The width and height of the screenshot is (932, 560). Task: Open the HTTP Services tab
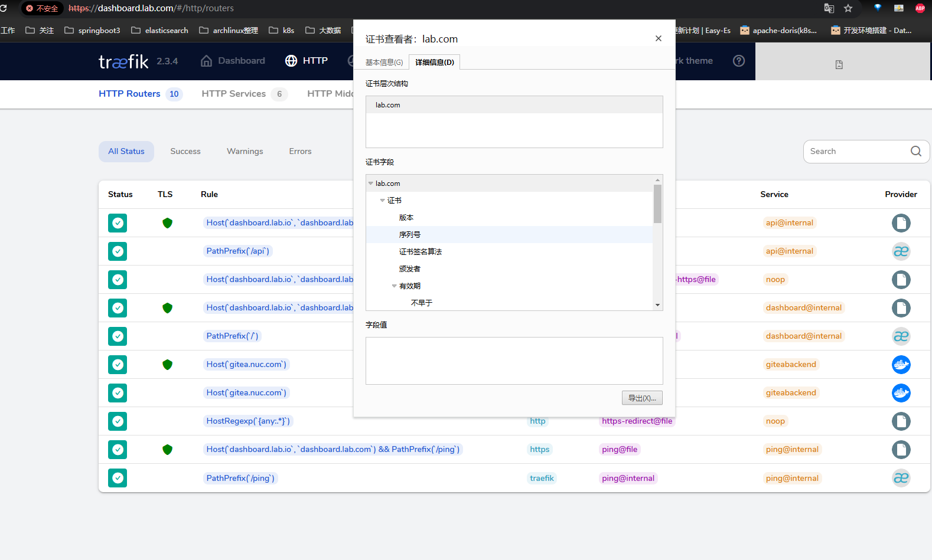tap(245, 94)
